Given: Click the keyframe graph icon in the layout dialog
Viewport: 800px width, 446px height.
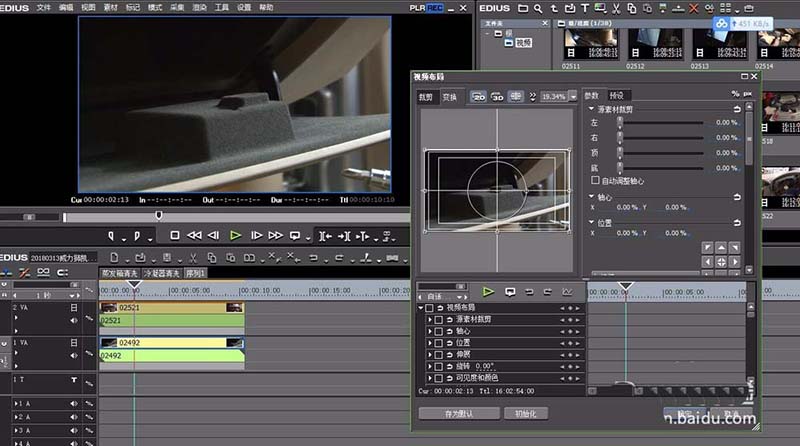Looking at the screenshot, I should point(568,292).
